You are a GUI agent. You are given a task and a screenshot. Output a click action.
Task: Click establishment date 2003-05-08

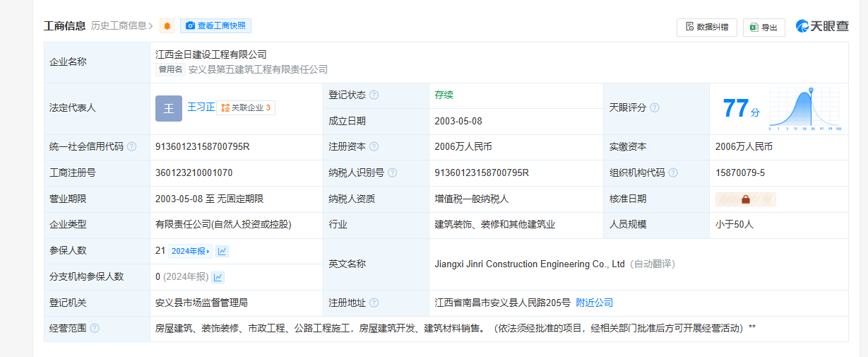pos(458,121)
